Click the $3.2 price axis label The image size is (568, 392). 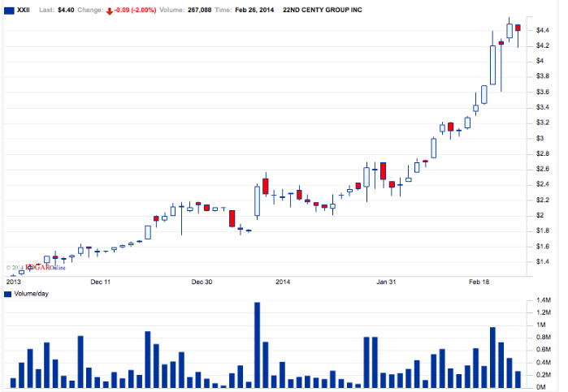[x=542, y=123]
